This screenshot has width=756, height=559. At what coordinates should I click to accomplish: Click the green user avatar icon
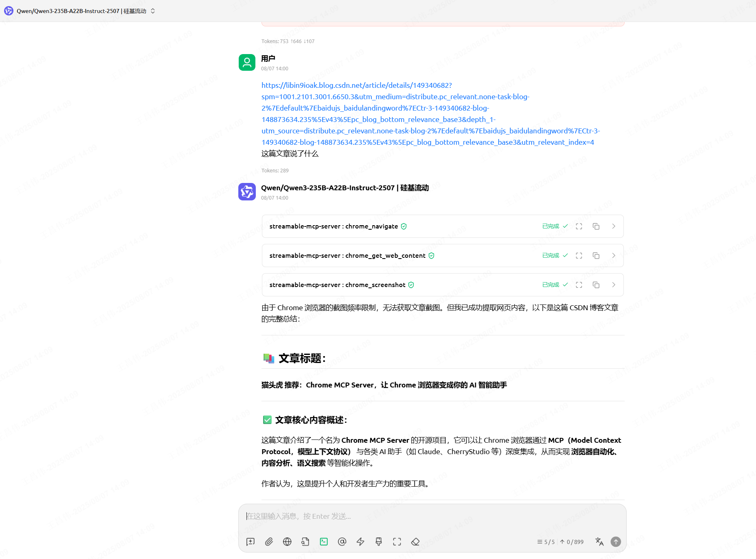pyautogui.click(x=247, y=63)
